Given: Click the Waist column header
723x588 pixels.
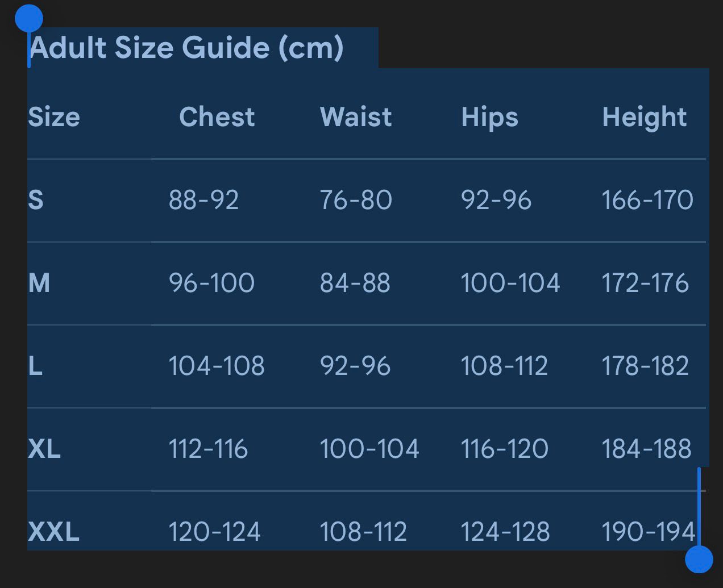Looking at the screenshot, I should point(356,117).
